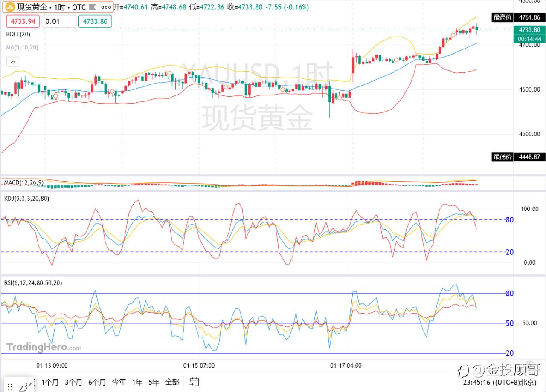Screen dimensions: 546x392
Task: Click the 4761.86 high price tag
Action: tap(529, 17)
